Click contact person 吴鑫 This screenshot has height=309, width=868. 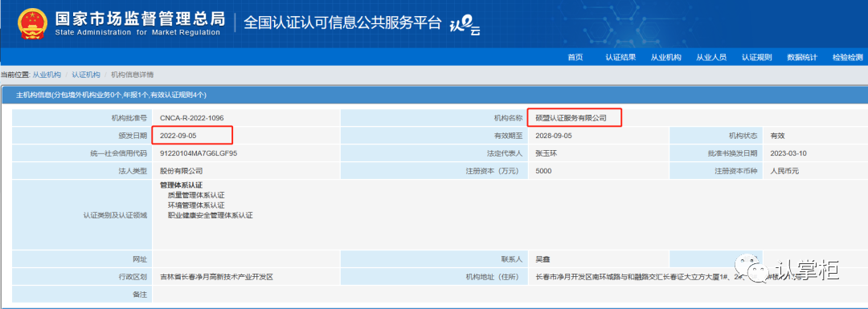coord(543,258)
